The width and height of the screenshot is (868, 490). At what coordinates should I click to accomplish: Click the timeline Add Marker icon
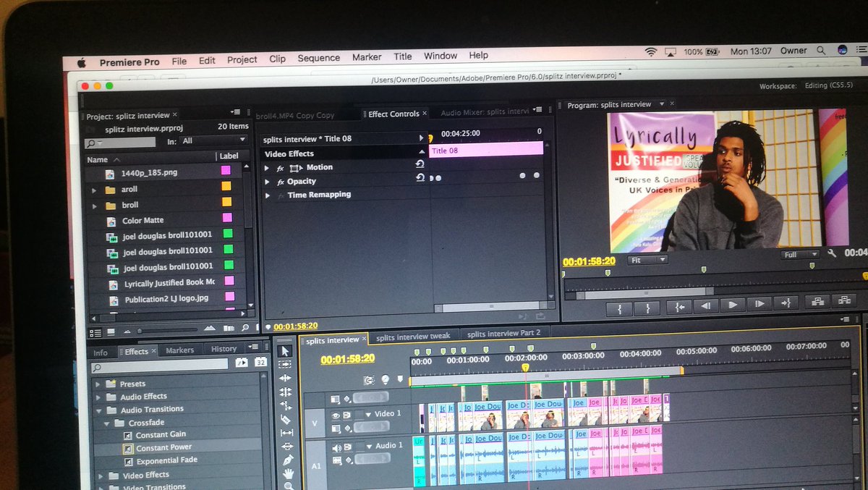click(401, 379)
